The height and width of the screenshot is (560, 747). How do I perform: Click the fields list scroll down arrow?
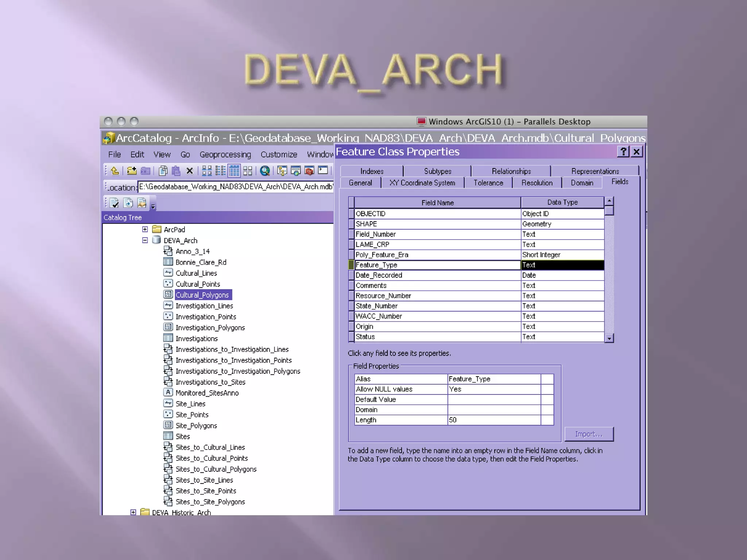coord(609,338)
